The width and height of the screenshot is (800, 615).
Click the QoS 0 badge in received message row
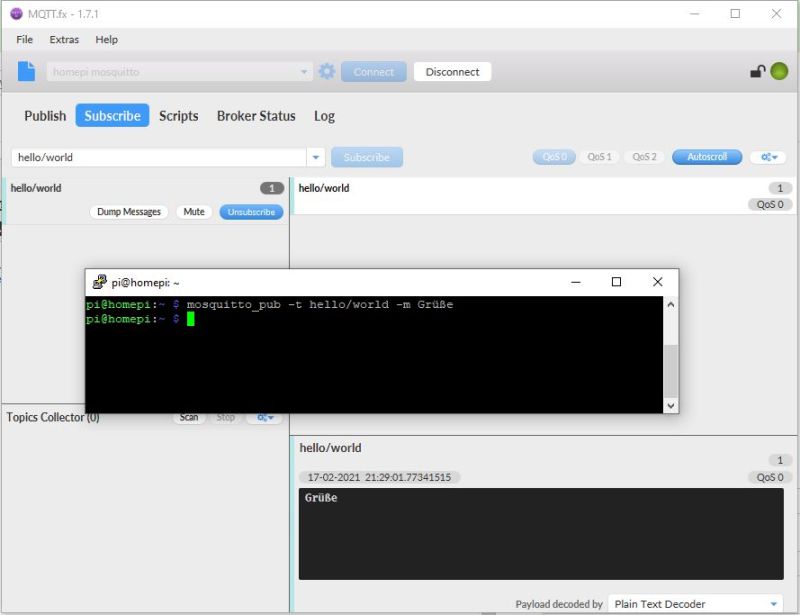(x=770, y=205)
